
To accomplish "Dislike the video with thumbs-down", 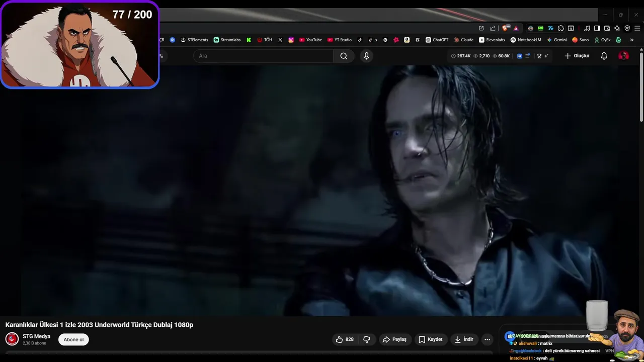I will click(367, 339).
